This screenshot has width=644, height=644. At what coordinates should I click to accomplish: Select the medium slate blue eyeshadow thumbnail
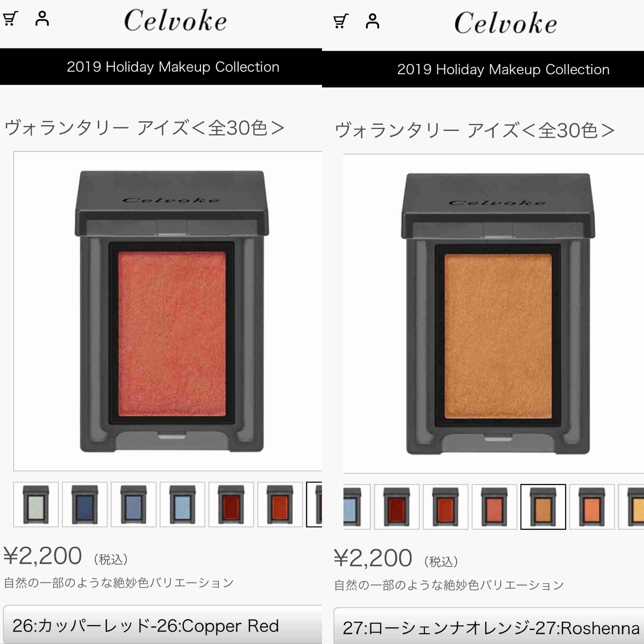coord(133,504)
